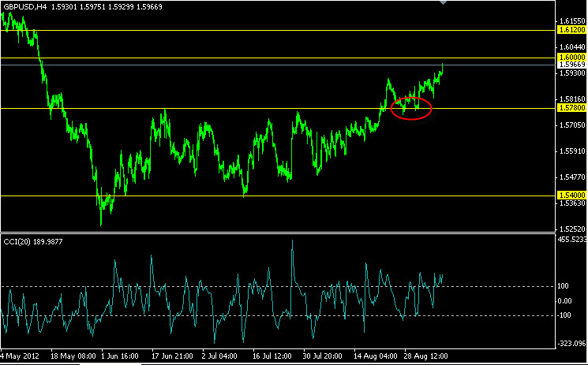Select the yellow 1.54000 price level tag

click(572, 196)
